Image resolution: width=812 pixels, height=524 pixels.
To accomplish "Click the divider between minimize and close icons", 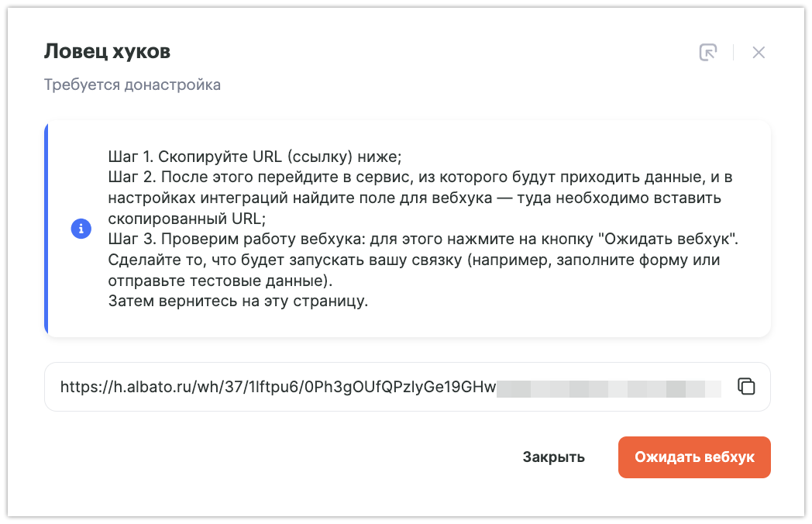I will pos(733,53).
